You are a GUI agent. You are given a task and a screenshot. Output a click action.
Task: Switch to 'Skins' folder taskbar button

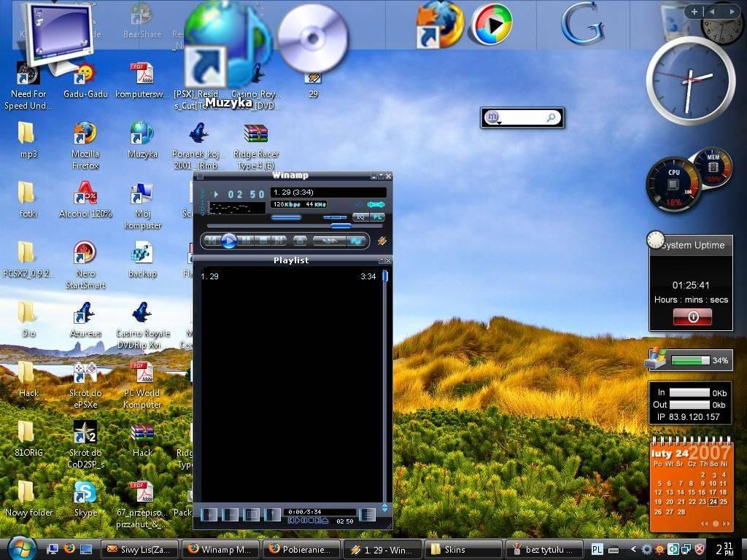463,550
